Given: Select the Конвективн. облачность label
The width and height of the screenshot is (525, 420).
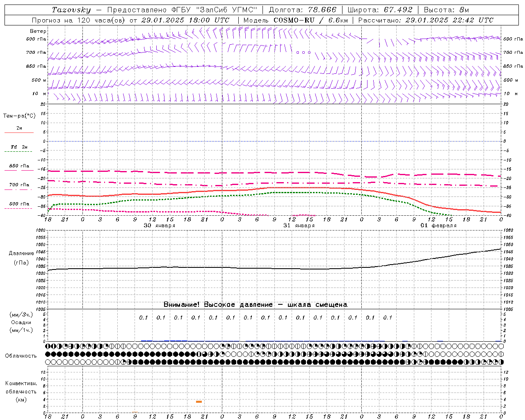Looking at the screenshot, I should point(21,388).
